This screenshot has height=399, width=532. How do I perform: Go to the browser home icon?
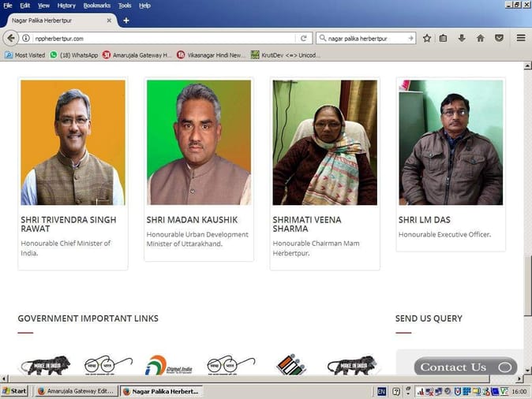tap(480, 39)
